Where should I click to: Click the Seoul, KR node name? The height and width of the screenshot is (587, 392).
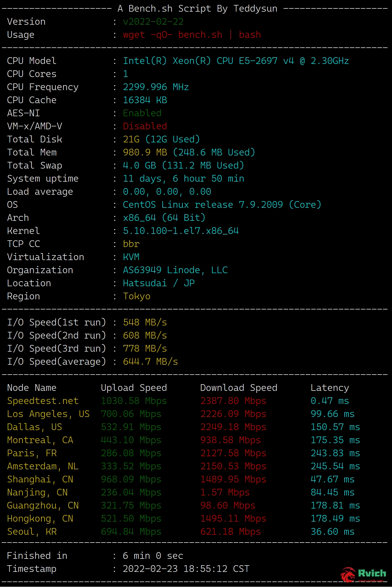pos(32,531)
